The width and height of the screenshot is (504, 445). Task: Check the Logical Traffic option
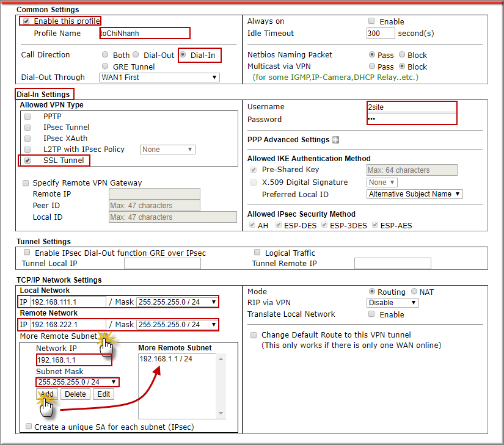pos(257,252)
